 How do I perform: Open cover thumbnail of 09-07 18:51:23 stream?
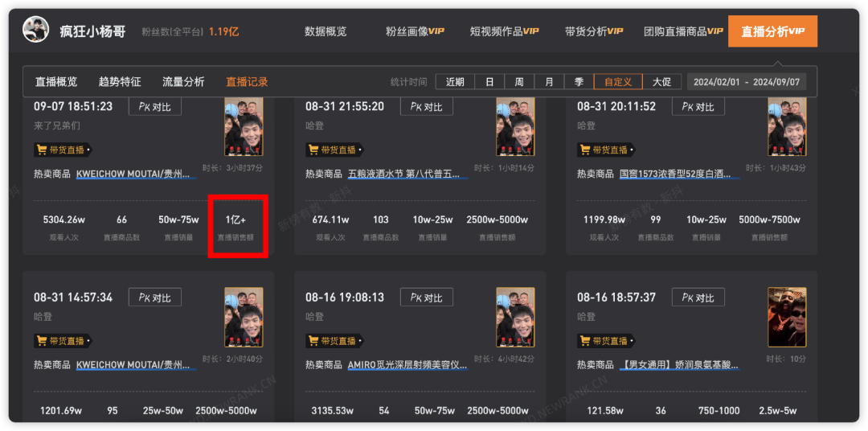(244, 127)
